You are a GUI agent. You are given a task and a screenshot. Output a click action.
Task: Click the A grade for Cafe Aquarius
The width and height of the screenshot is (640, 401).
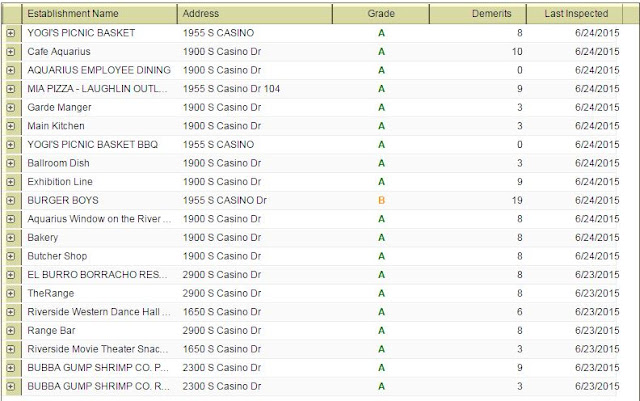point(381,52)
